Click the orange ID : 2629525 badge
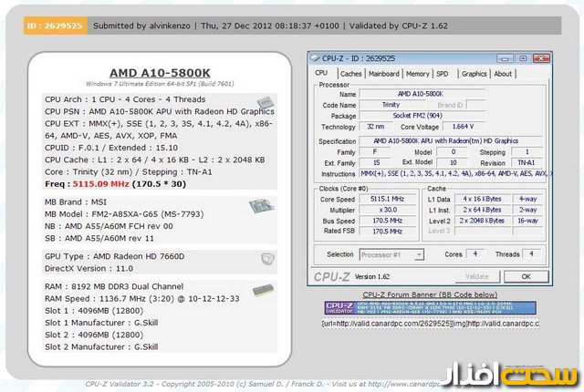The height and width of the screenshot is (392, 584). pyautogui.click(x=55, y=26)
